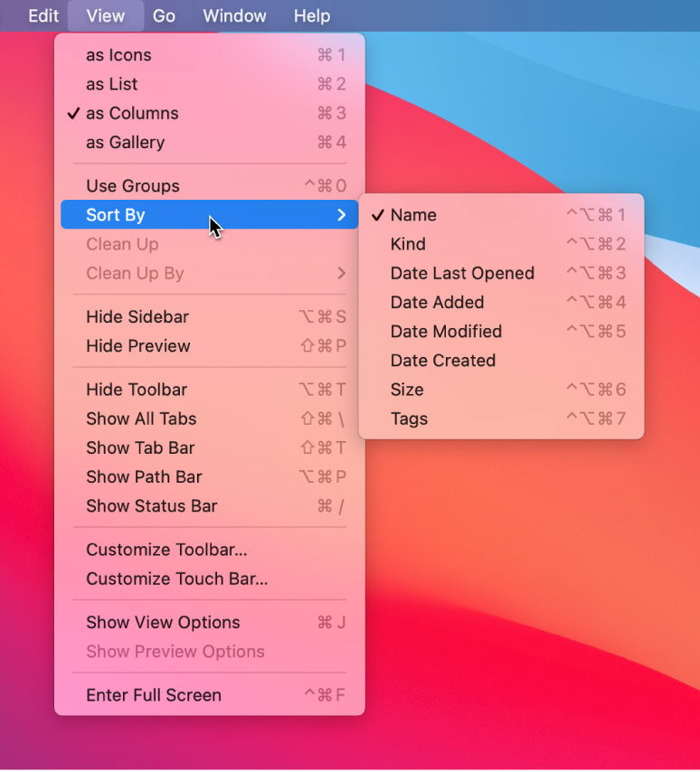Viewport: 700px width, 772px height.
Task: Close the open View menu
Action: pyautogui.click(x=106, y=15)
